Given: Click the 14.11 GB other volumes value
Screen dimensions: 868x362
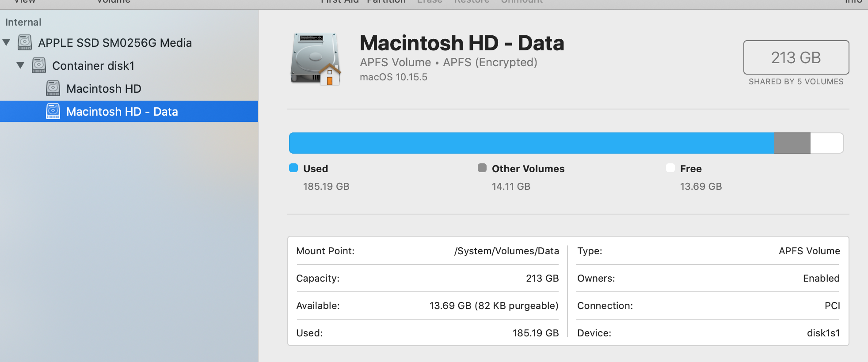Looking at the screenshot, I should (x=511, y=186).
